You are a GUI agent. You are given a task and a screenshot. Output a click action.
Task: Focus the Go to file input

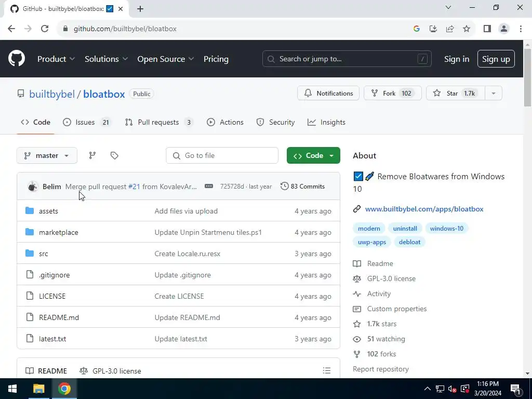(x=222, y=155)
